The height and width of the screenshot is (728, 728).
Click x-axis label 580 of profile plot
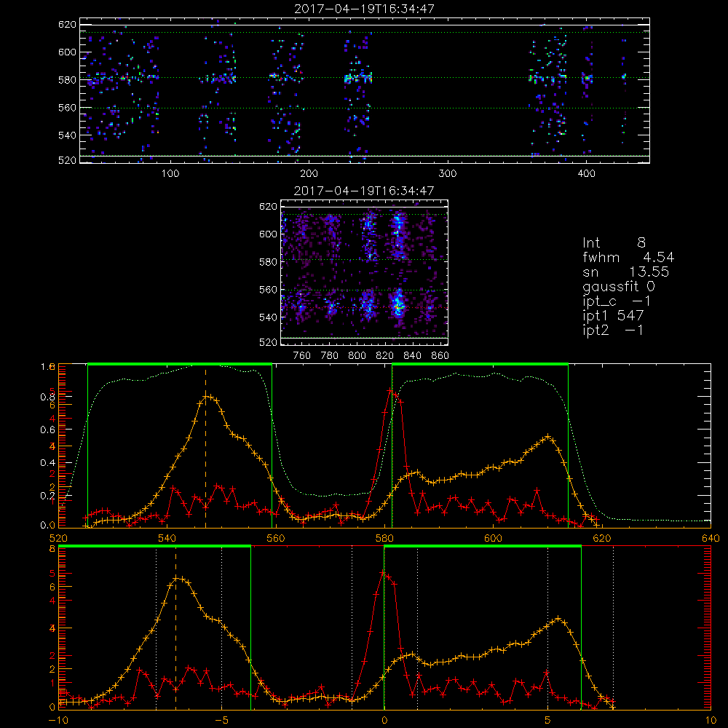384,538
